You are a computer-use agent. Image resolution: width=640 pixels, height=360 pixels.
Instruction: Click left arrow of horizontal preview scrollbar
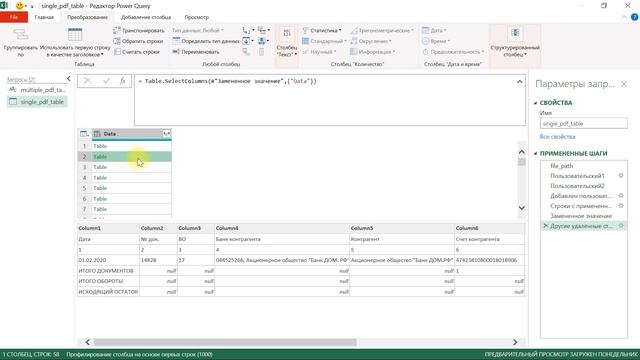pyautogui.click(x=87, y=342)
